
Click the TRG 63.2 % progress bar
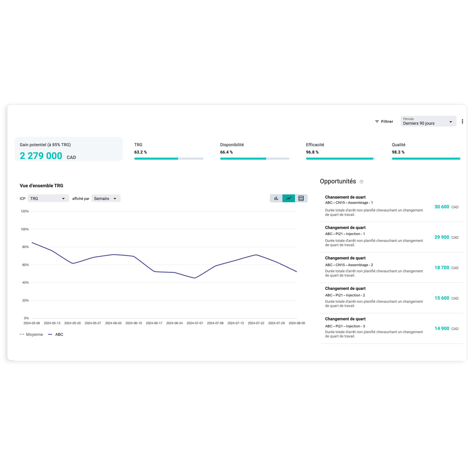[169, 159]
